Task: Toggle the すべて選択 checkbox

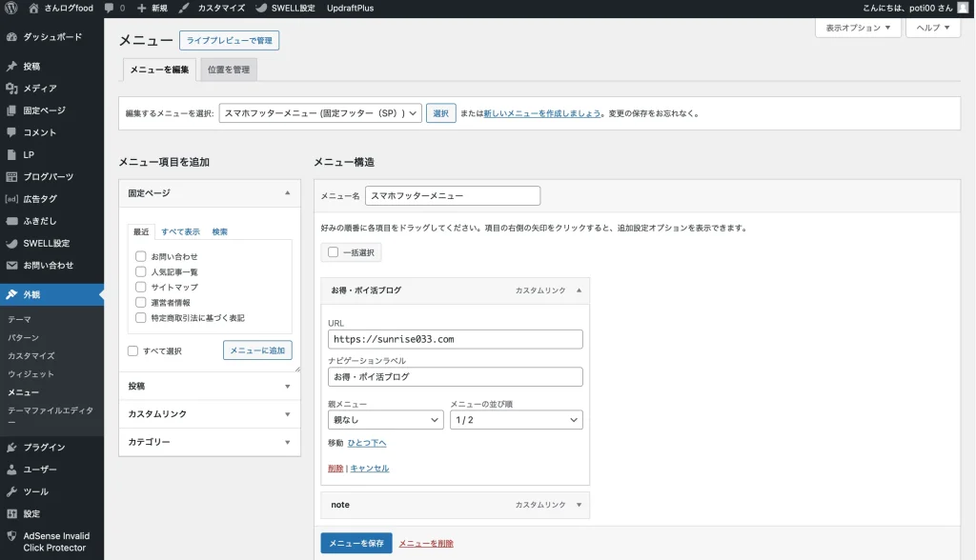Action: tap(132, 350)
